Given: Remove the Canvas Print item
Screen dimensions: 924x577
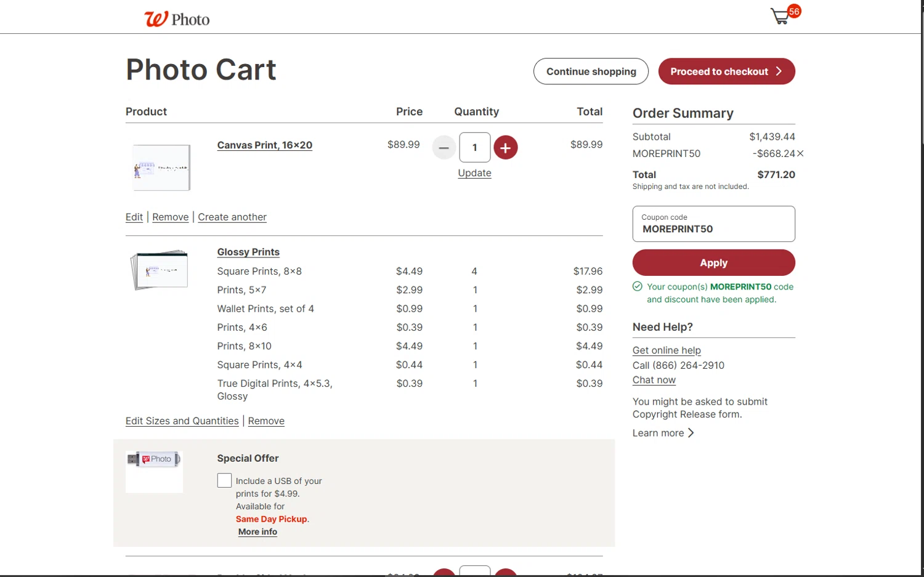Looking at the screenshot, I should tap(170, 217).
